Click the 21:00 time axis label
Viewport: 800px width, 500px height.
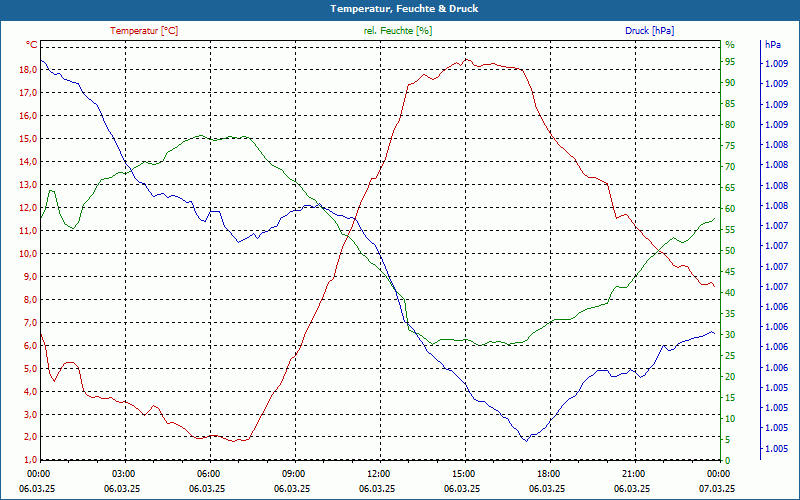pos(633,474)
